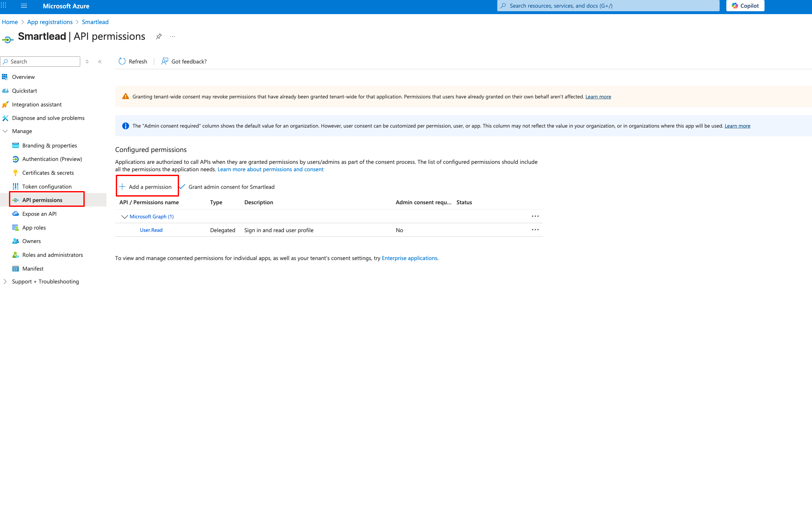Image resolution: width=812 pixels, height=531 pixels.
Task: Pin the API permissions page
Action: (159, 37)
